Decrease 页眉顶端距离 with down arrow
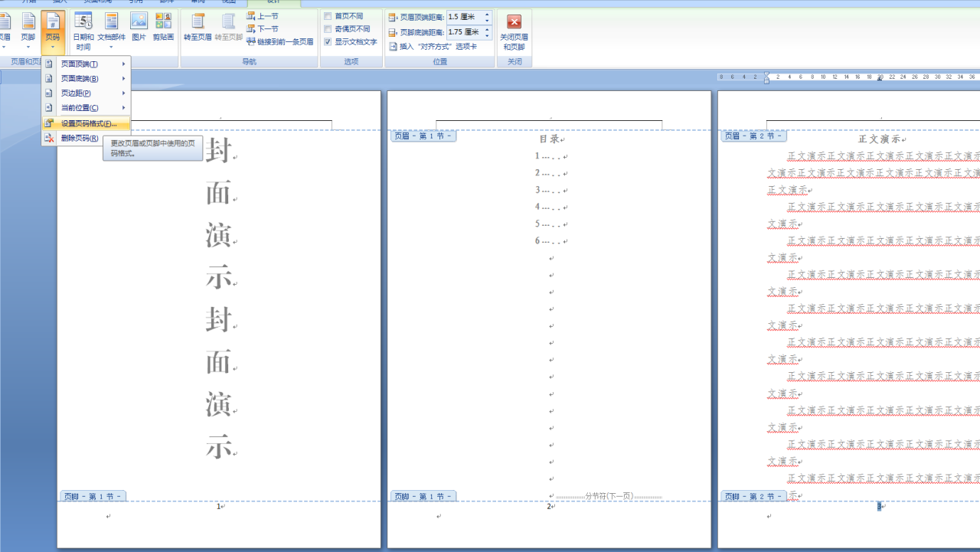The height and width of the screenshot is (552, 980). [487, 20]
